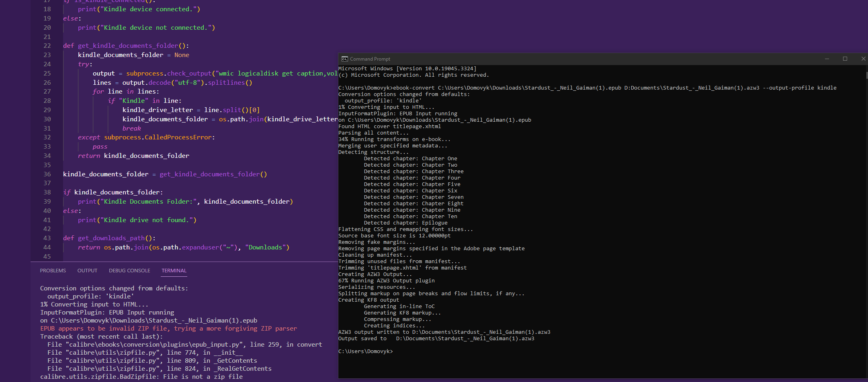
Task: Click the Command Prompt title bar text
Action: click(x=370, y=59)
